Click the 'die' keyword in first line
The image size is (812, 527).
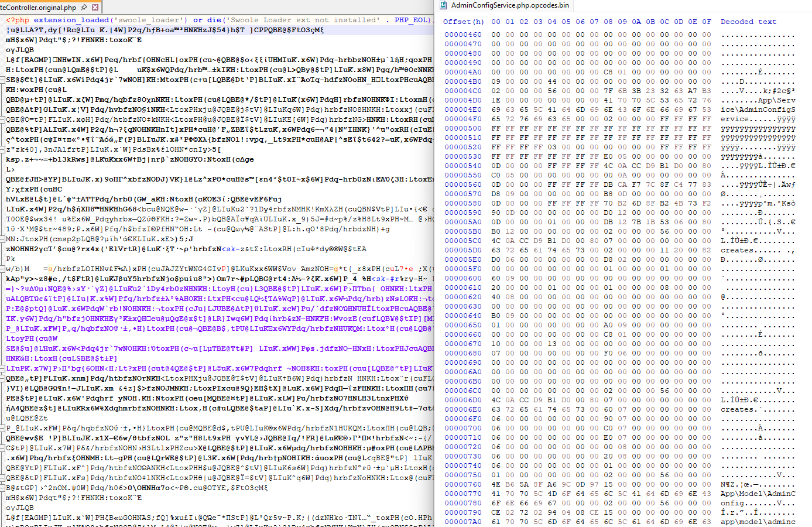(214, 20)
